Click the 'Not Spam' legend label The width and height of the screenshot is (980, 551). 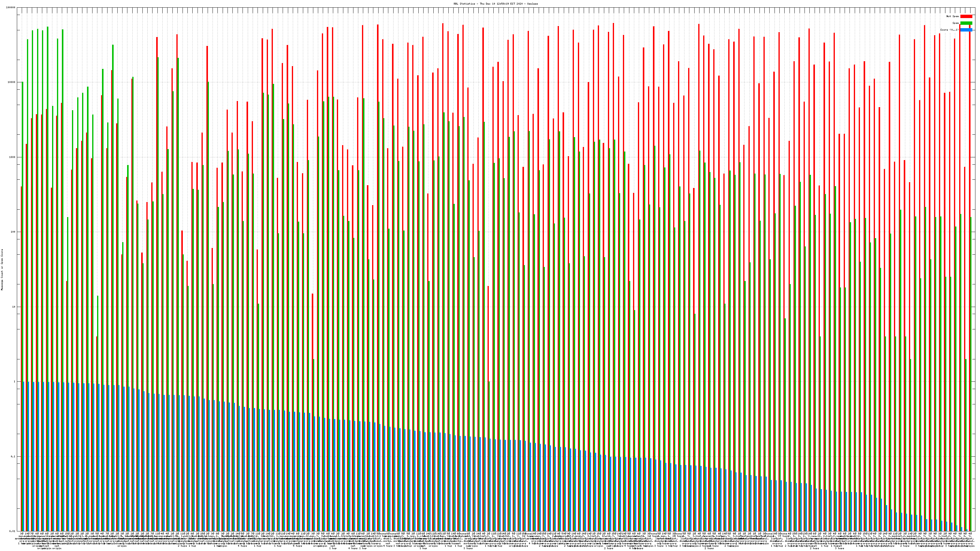(953, 16)
